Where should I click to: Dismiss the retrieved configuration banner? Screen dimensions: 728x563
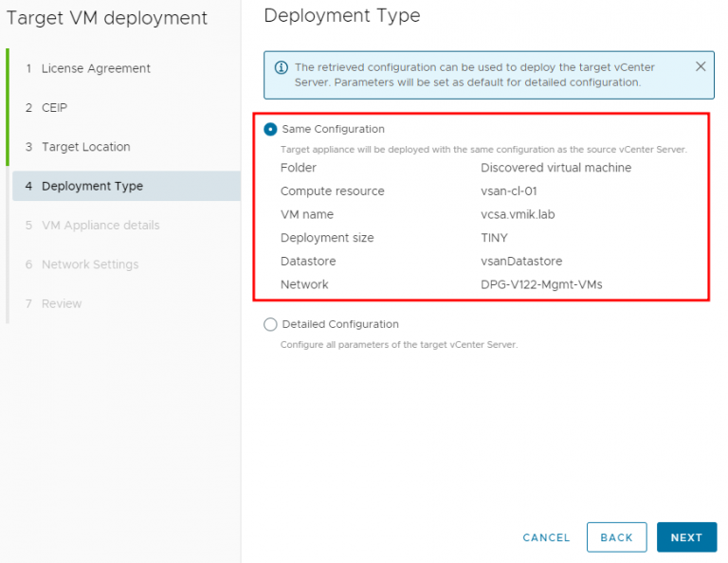tap(701, 67)
